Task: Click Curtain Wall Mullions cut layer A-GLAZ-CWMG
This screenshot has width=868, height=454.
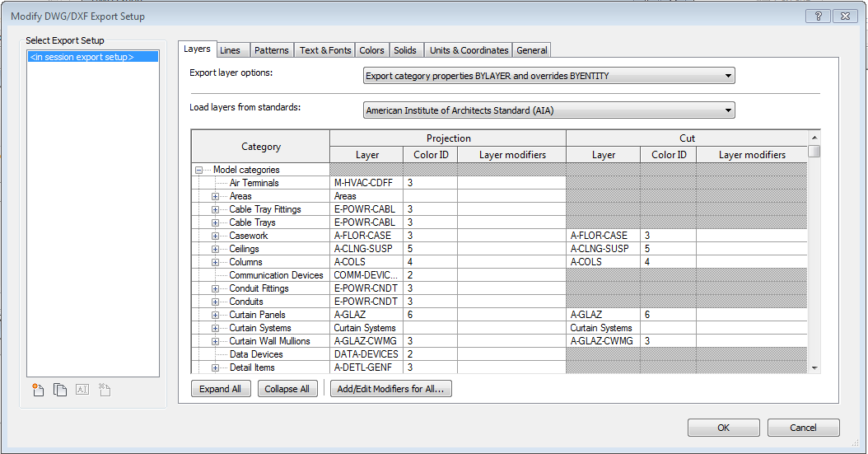Action: coord(603,341)
